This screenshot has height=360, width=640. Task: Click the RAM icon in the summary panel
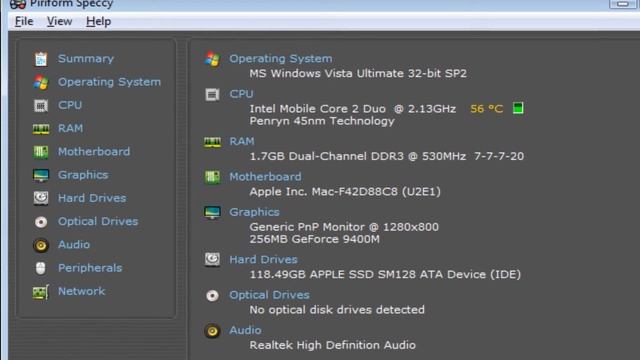(x=212, y=142)
